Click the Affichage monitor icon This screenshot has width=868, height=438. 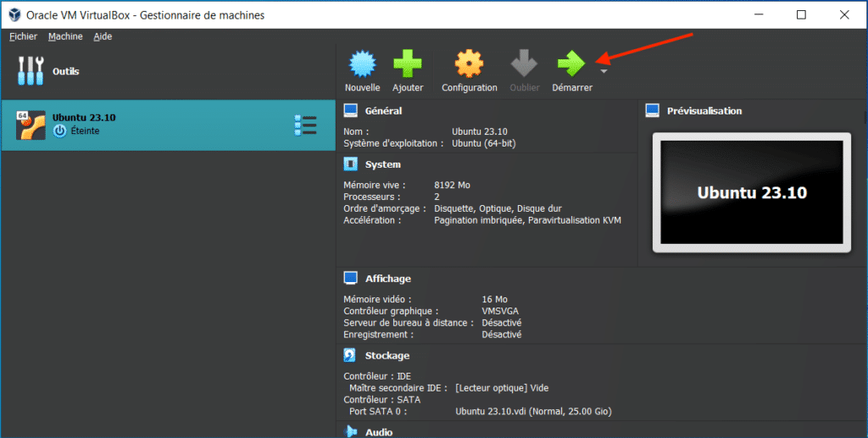point(350,278)
